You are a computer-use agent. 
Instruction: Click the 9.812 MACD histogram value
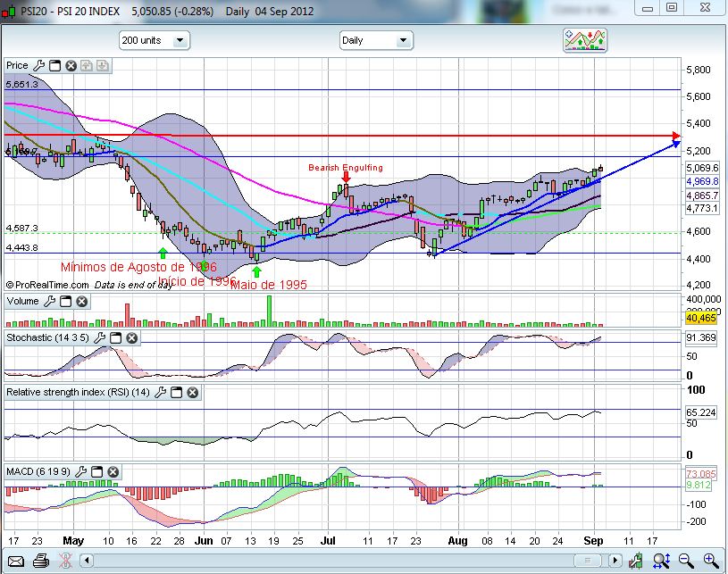699,485
